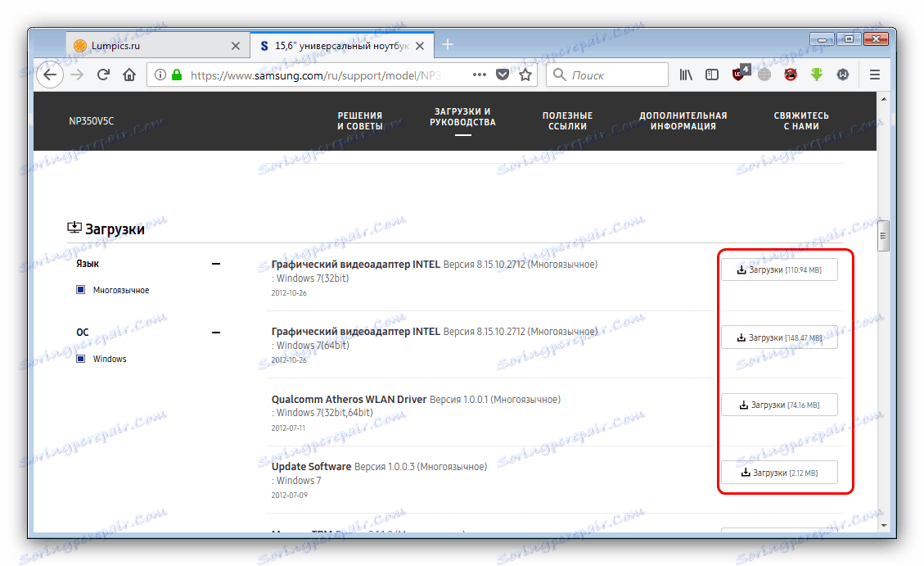Collapse the Язык filter section

coord(216,264)
